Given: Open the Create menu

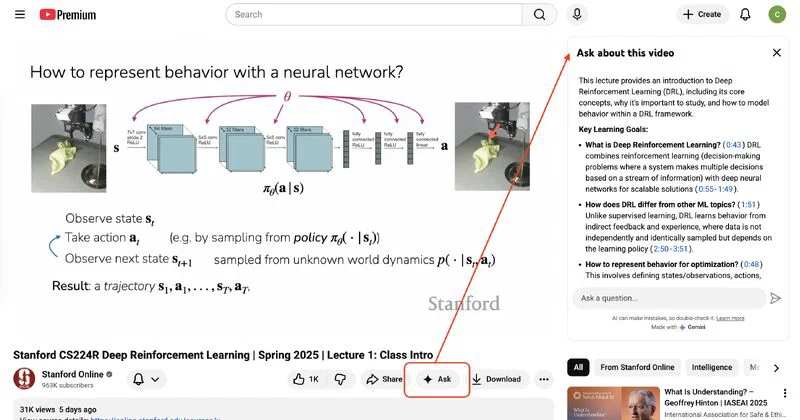Looking at the screenshot, I should [702, 14].
